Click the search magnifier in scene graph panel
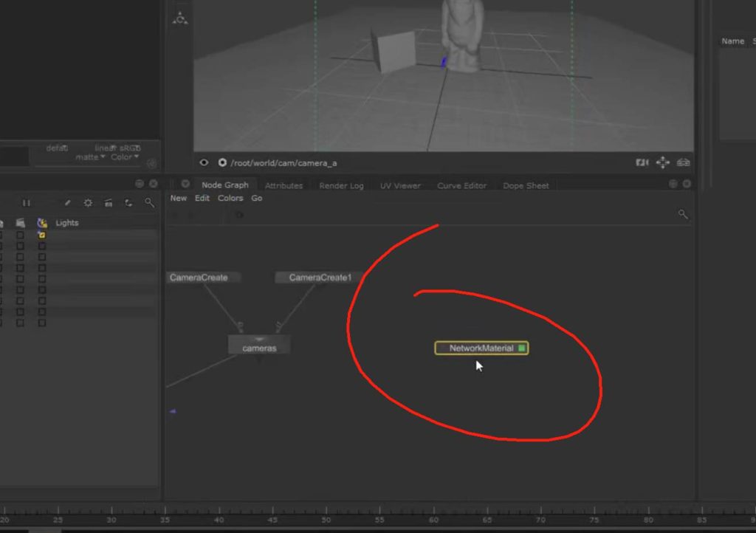This screenshot has height=533, width=756. (149, 203)
